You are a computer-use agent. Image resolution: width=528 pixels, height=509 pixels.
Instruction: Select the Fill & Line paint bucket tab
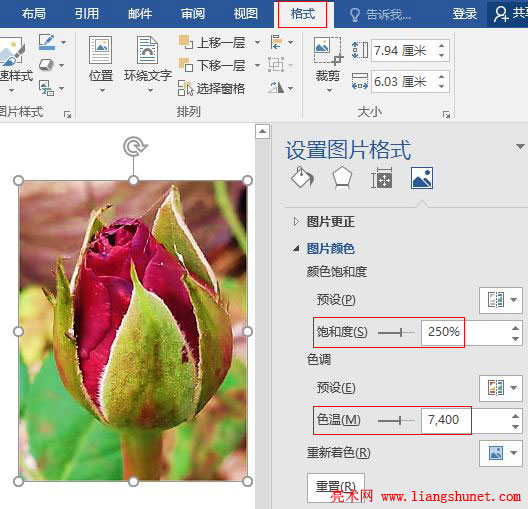pyautogui.click(x=302, y=177)
